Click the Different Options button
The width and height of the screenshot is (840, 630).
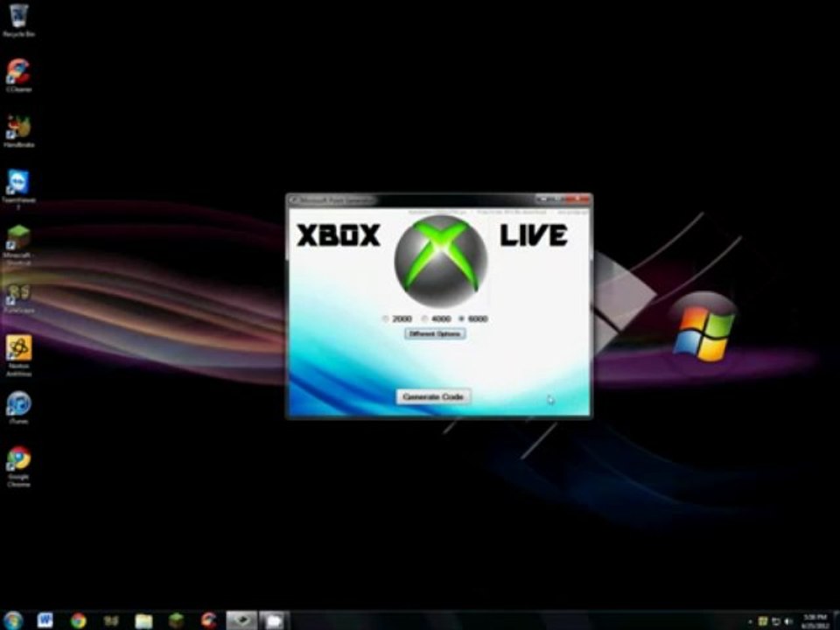click(435, 333)
